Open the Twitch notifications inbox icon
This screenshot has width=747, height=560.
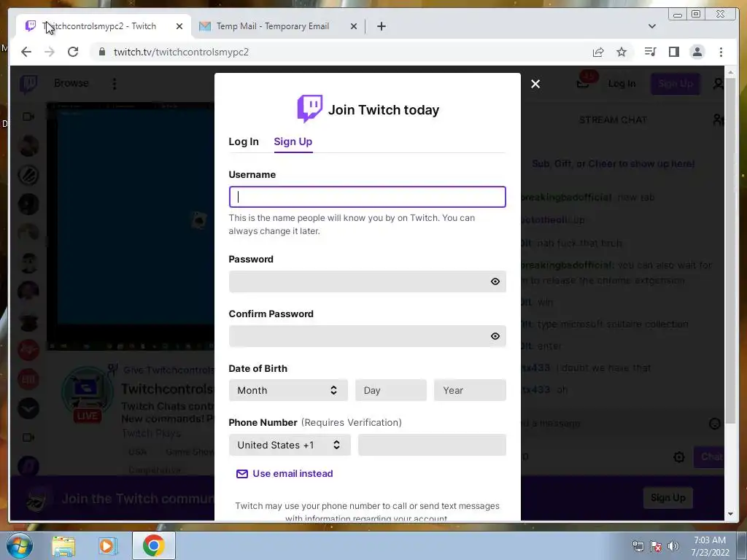click(x=583, y=83)
